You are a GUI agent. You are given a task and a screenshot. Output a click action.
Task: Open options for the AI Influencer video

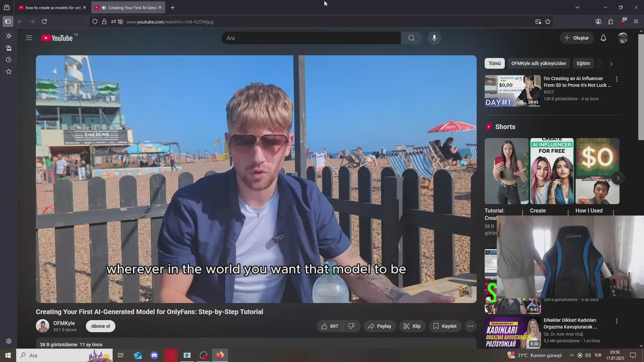tap(617, 79)
